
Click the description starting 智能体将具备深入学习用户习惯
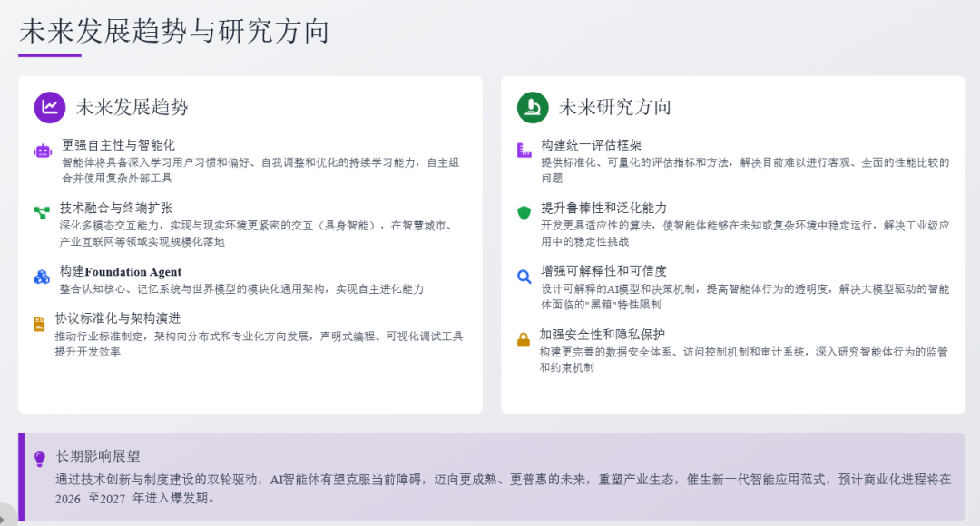260,170
